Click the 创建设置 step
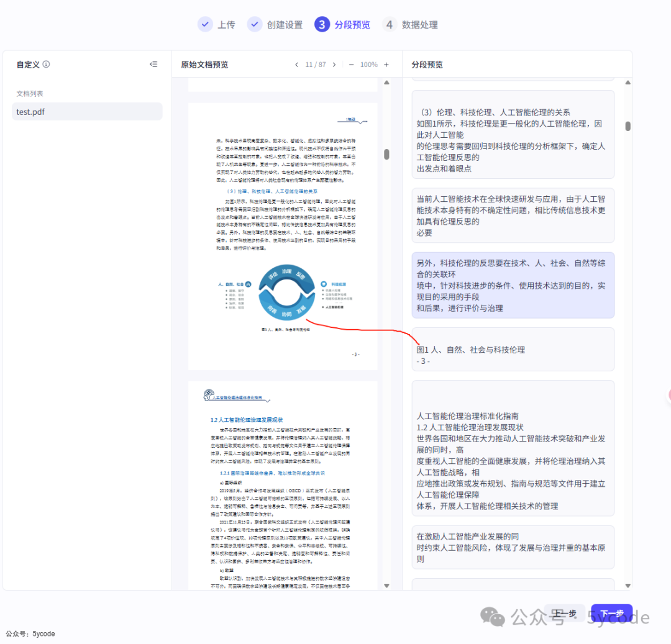 [275, 24]
